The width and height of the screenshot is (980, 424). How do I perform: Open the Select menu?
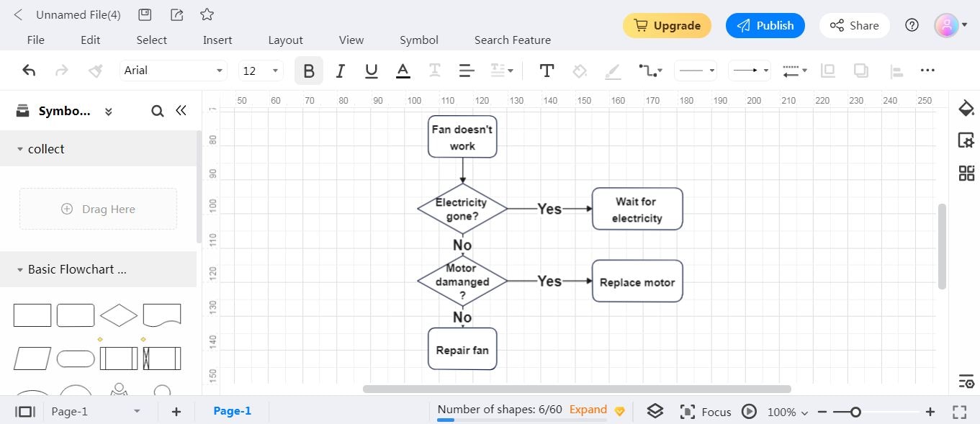152,40
